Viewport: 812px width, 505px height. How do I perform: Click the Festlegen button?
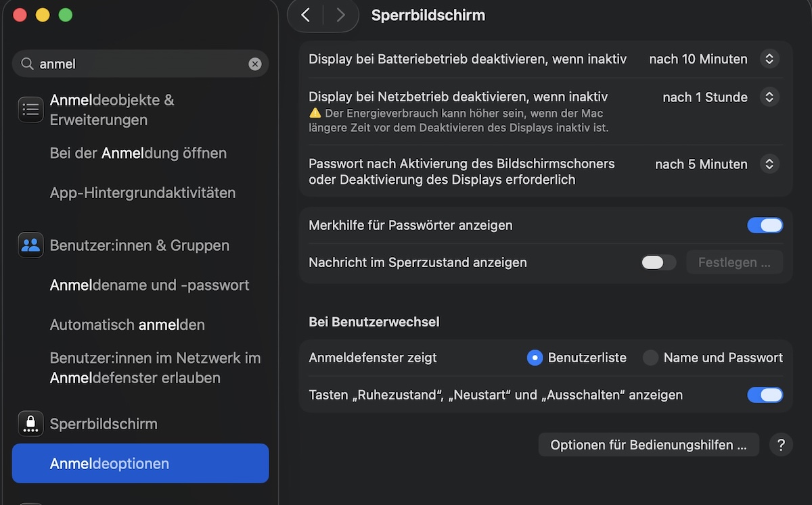click(734, 262)
